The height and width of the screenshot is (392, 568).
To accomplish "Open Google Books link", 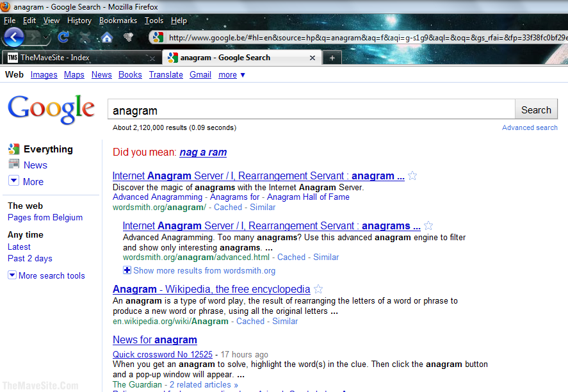I will 130,75.
